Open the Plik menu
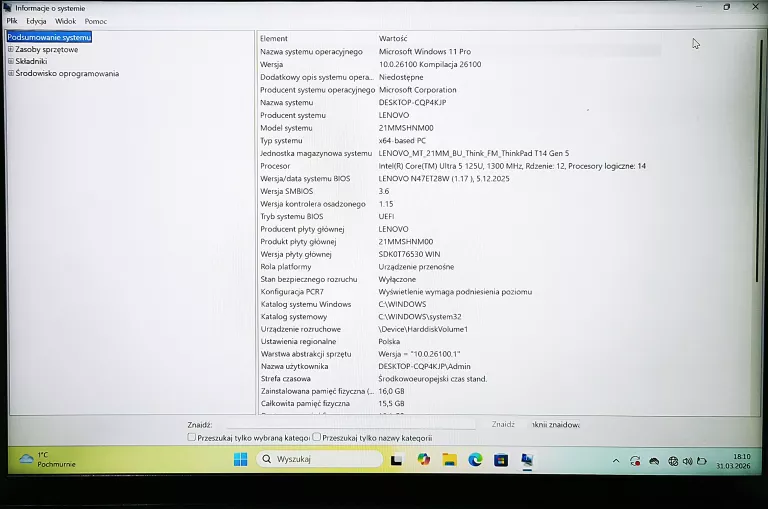The height and width of the screenshot is (509, 768). 12,21
